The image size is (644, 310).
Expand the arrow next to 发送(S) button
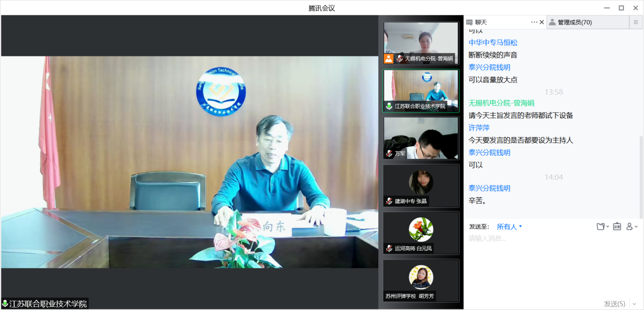[634, 304]
